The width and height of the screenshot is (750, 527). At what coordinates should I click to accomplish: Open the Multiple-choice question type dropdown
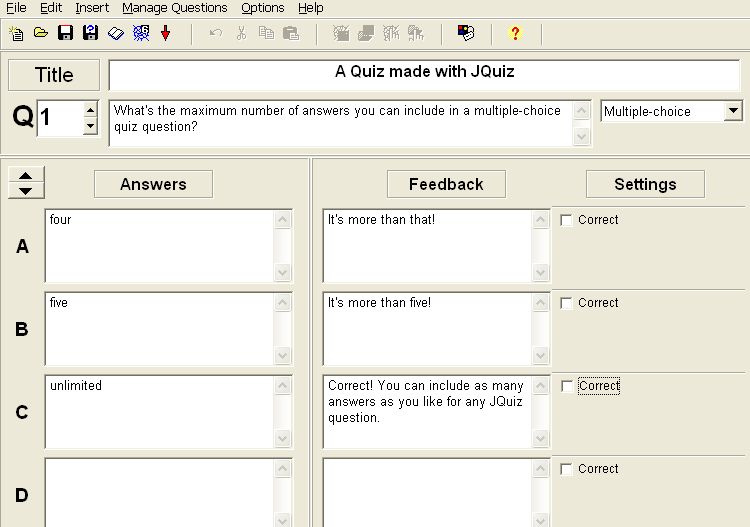coord(733,111)
